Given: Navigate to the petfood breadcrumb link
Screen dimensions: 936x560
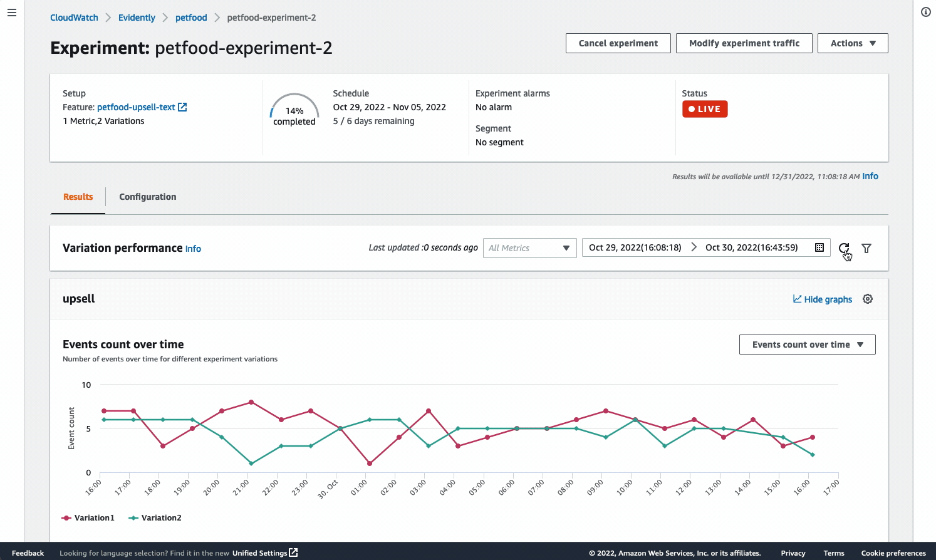Looking at the screenshot, I should [x=191, y=18].
